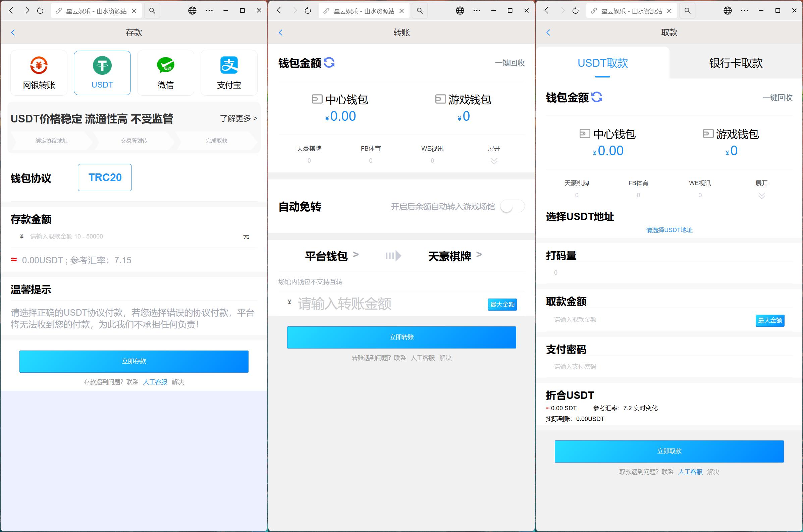Enable the 自动免转 auto-transfer toggle
803x532 pixels.
512,206
